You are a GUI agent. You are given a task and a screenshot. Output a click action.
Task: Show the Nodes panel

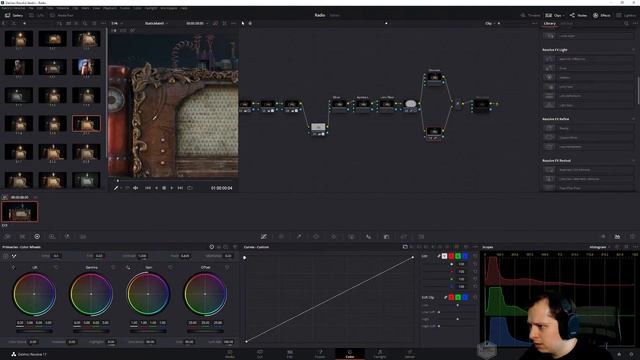[x=578, y=15]
